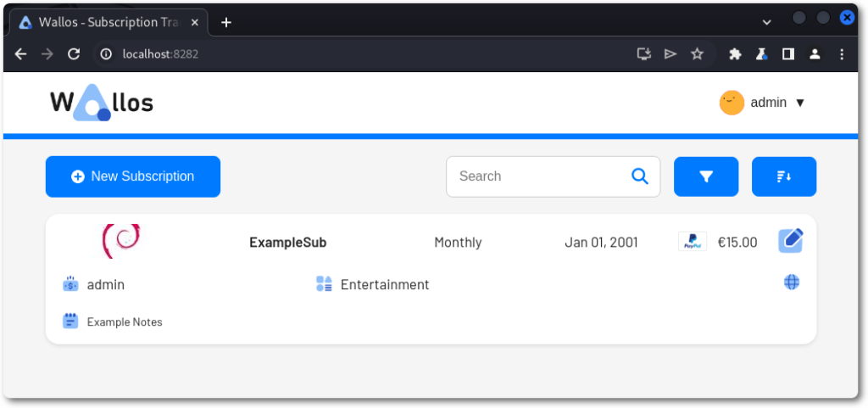Open the browser extensions puzzle icon
The height and width of the screenshot is (408, 868).
(x=735, y=54)
